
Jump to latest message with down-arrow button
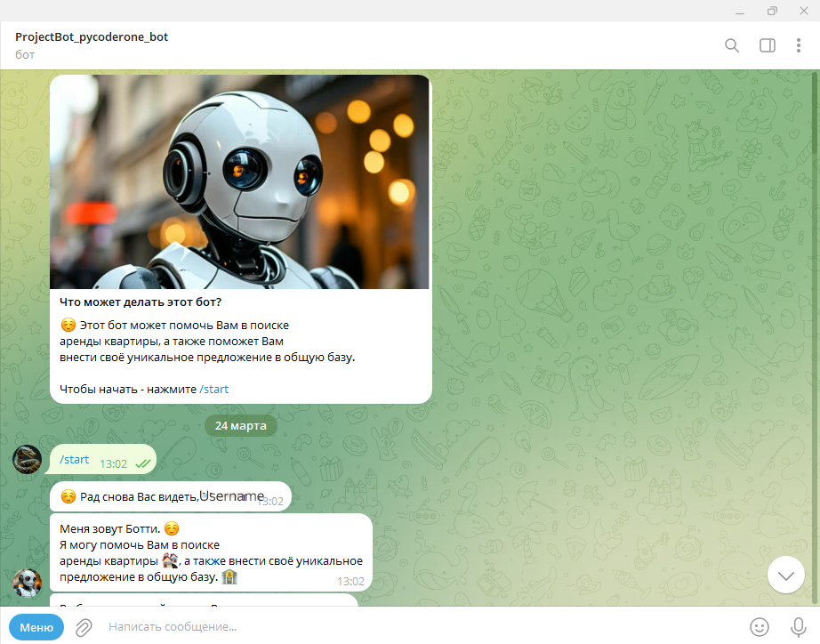[785, 575]
